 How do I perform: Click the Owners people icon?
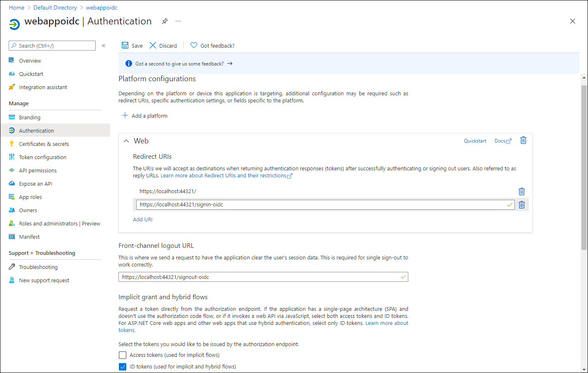click(12, 210)
